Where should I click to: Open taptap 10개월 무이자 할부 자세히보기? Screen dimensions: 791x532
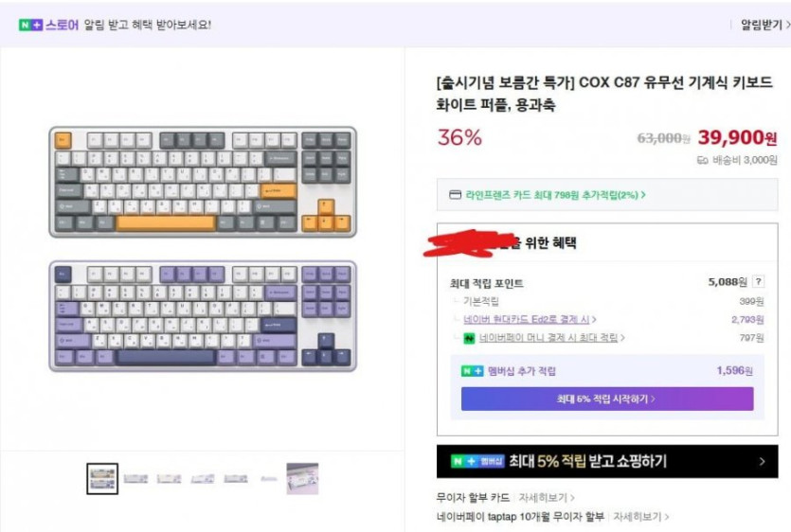coord(640,517)
